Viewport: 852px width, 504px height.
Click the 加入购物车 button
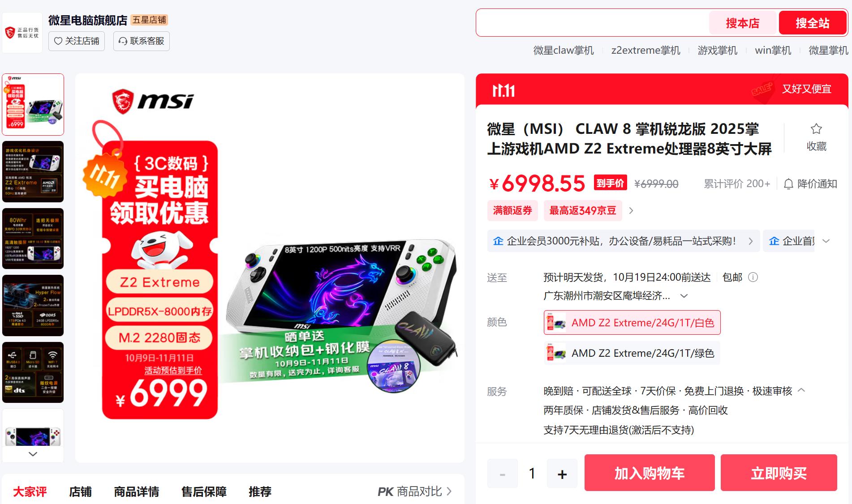click(x=650, y=473)
